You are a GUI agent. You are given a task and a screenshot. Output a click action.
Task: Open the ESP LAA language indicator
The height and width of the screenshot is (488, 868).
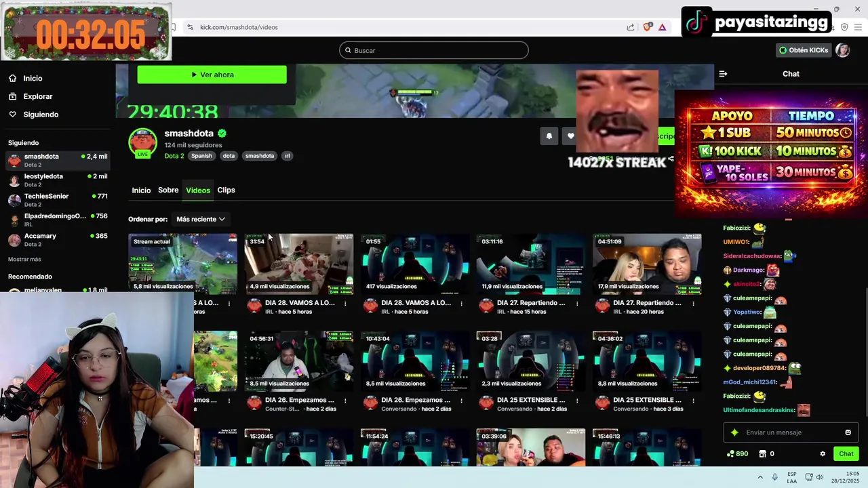pos(792,477)
